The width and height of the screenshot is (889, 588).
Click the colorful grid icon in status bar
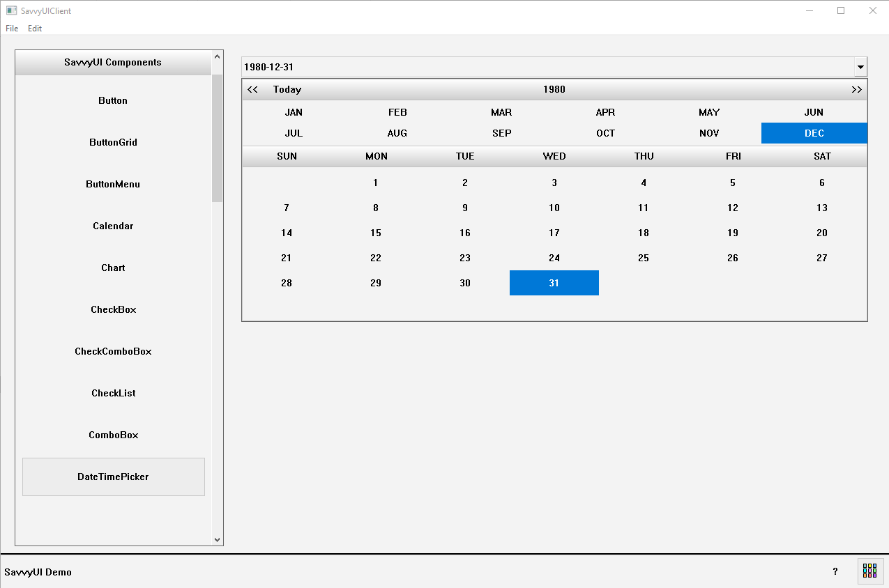(x=869, y=571)
